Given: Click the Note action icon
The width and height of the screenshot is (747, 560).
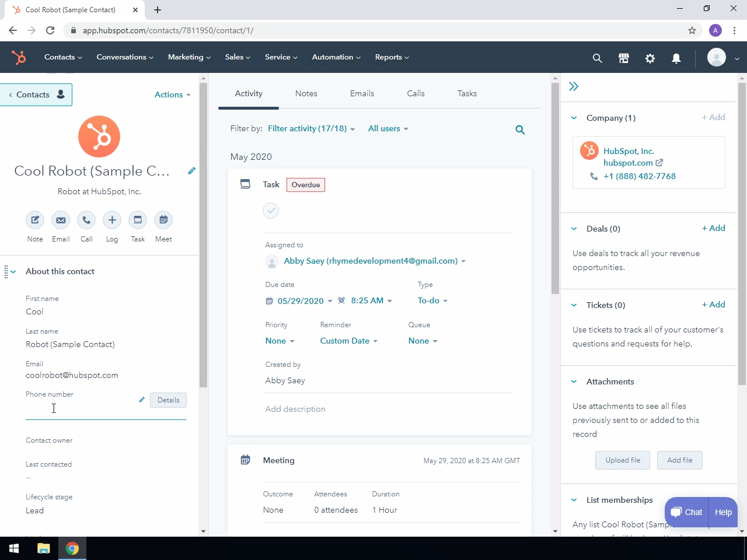Looking at the screenshot, I should click(35, 220).
